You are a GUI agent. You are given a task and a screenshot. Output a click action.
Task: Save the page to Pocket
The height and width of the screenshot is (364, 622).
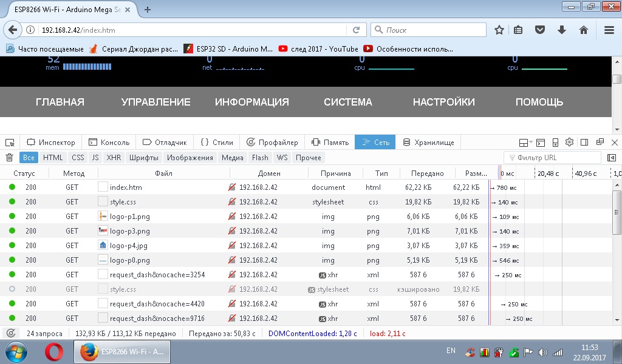[x=540, y=30]
